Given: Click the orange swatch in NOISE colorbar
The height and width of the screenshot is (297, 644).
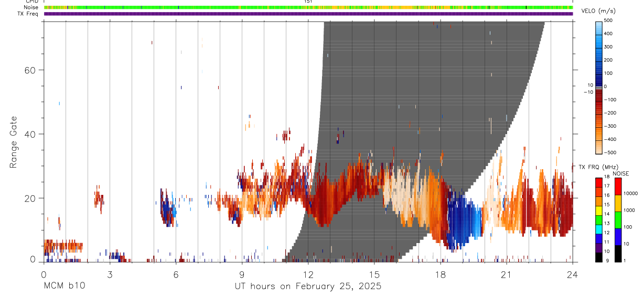Looking at the screenshot, I should click(x=618, y=203).
